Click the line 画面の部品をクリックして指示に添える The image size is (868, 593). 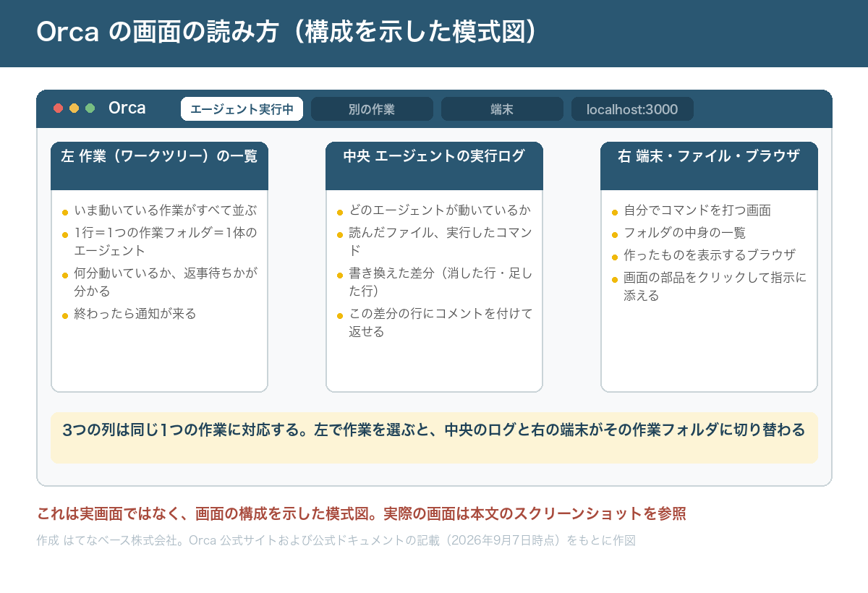click(x=715, y=286)
